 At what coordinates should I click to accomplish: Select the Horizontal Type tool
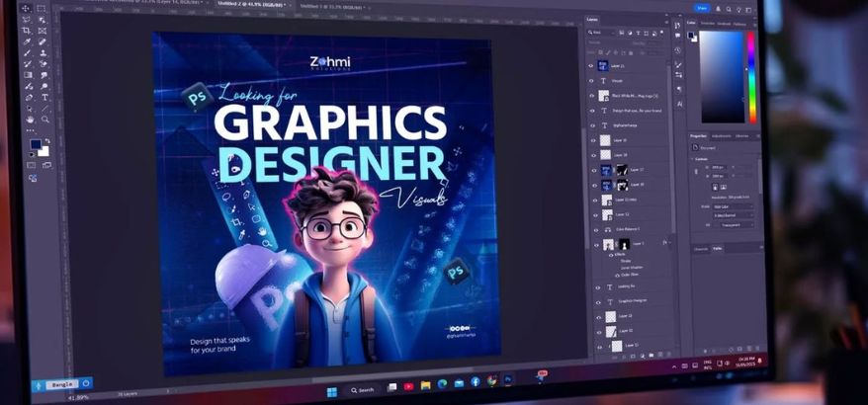44,98
